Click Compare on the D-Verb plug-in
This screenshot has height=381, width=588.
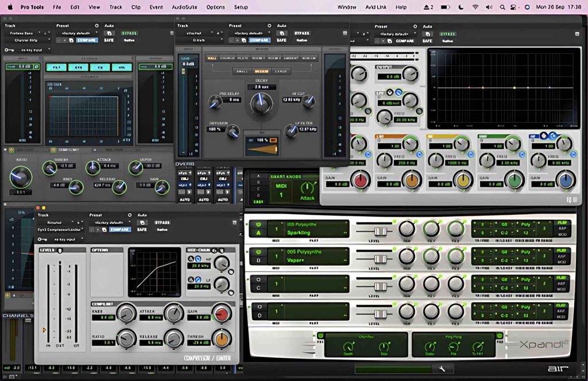point(260,40)
